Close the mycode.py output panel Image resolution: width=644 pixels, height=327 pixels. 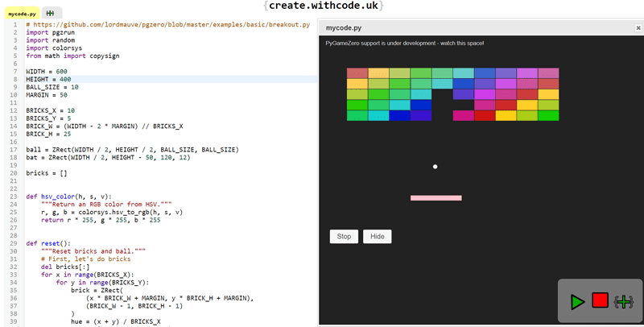click(638, 28)
